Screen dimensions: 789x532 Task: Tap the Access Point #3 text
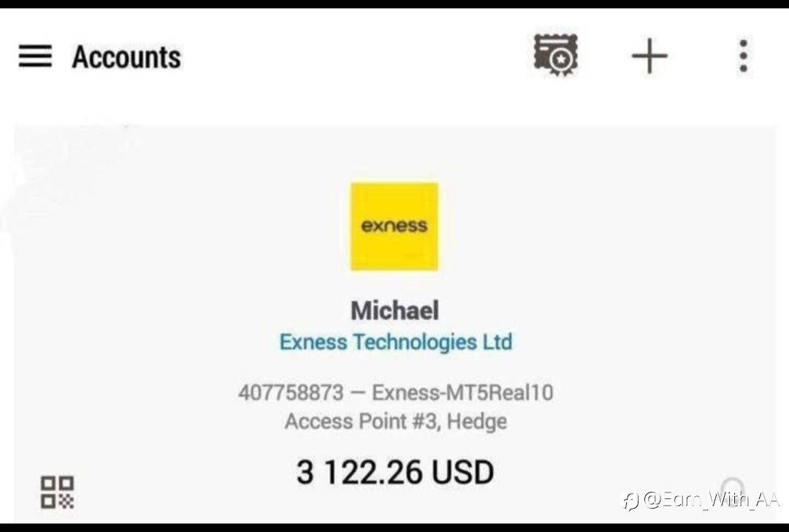pos(362,421)
